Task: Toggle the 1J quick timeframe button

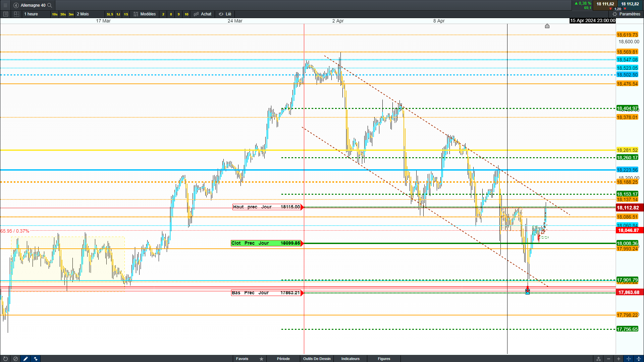Action: tap(118, 14)
